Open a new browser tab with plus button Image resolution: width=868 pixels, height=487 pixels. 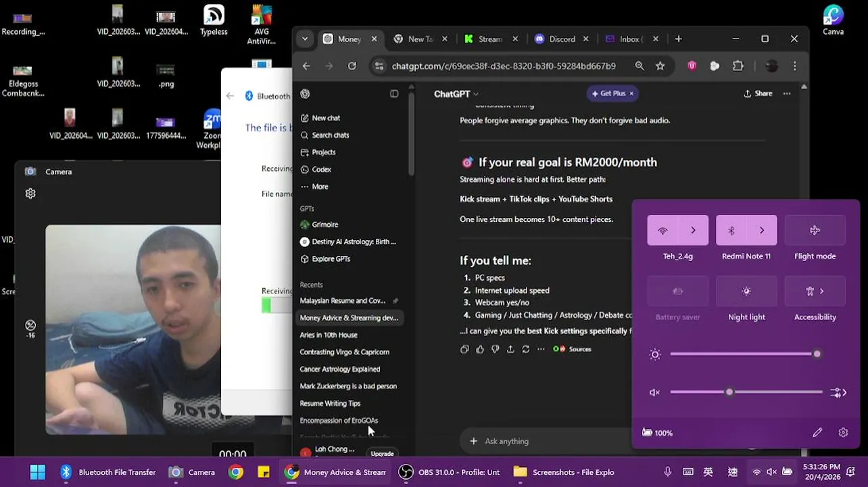point(679,39)
